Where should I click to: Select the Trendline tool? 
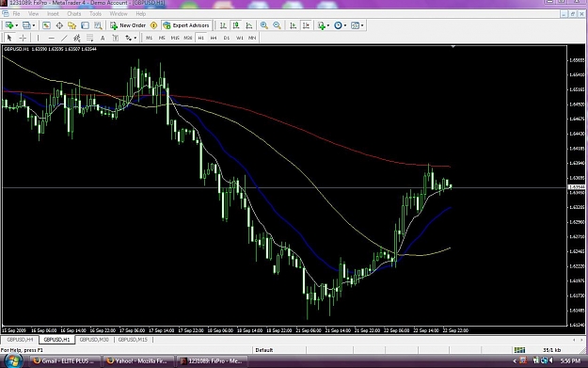click(64, 38)
